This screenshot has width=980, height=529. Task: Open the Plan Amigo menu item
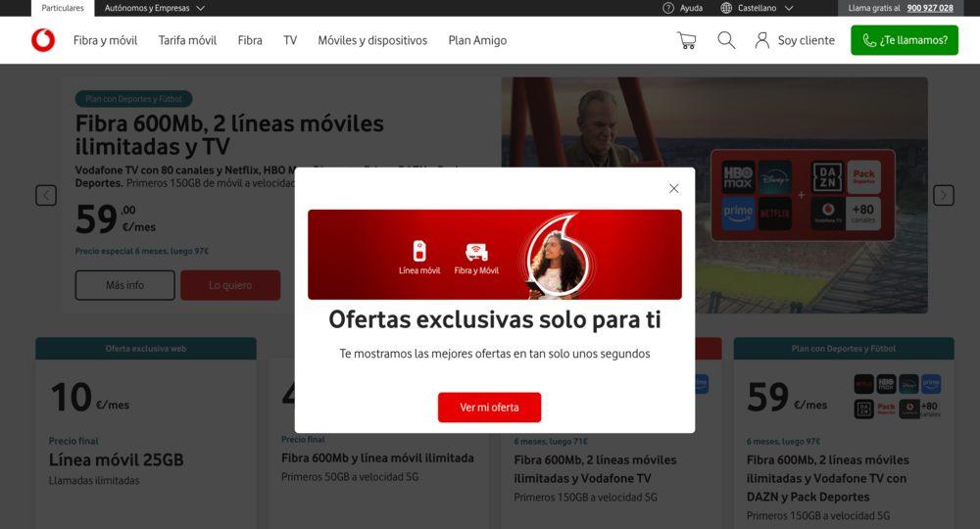[477, 40]
